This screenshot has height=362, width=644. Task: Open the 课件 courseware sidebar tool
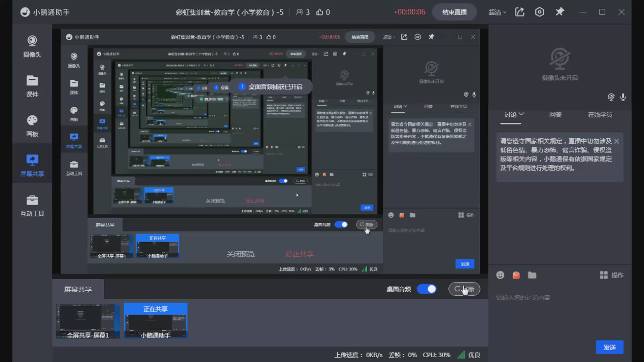[32, 86]
